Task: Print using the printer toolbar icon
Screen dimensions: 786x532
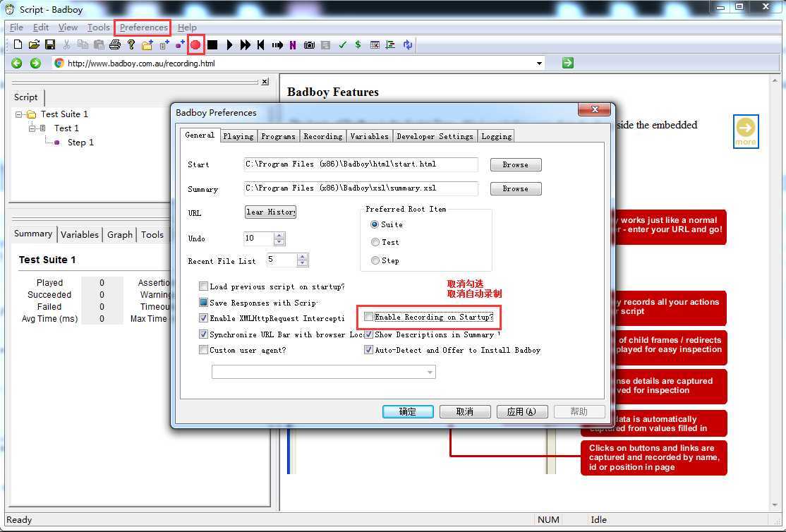Action: click(x=115, y=44)
